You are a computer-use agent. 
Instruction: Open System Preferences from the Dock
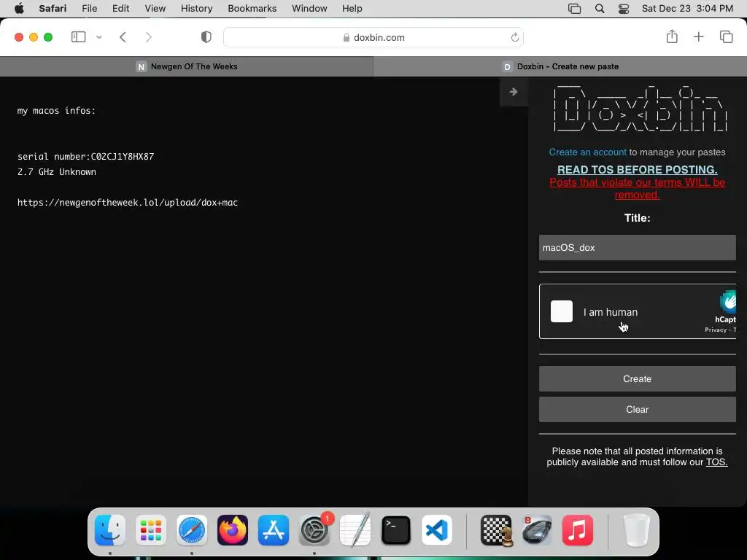click(314, 530)
